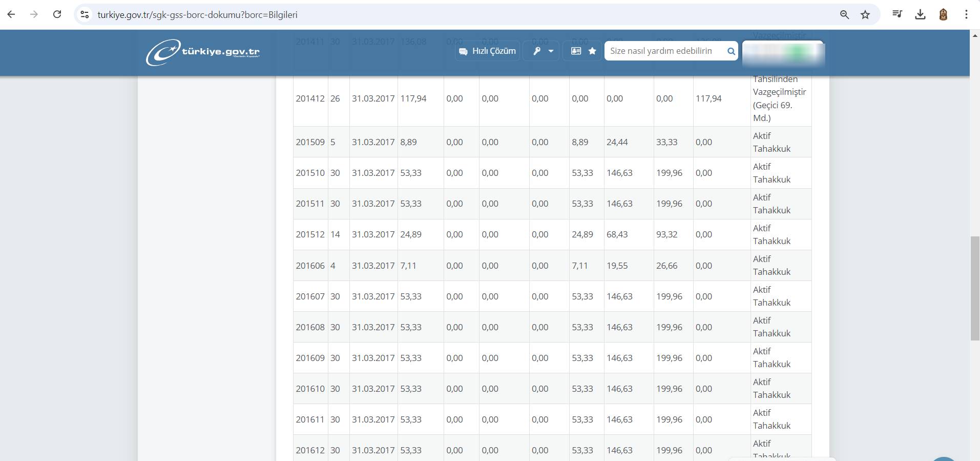Select period cell 201412
This screenshot has width=980, height=461.
pyautogui.click(x=310, y=98)
